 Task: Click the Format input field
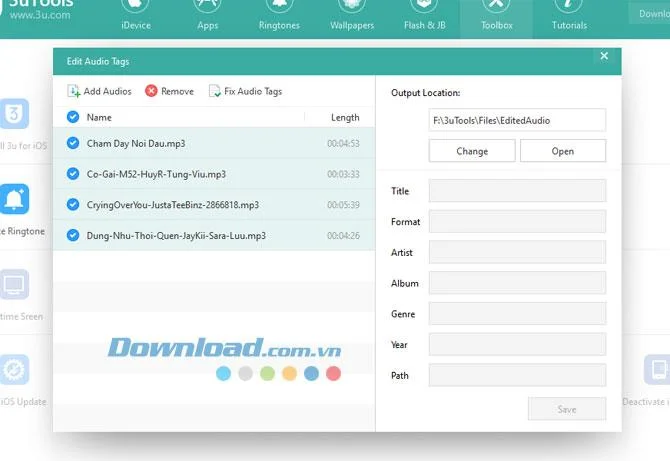[x=517, y=221]
